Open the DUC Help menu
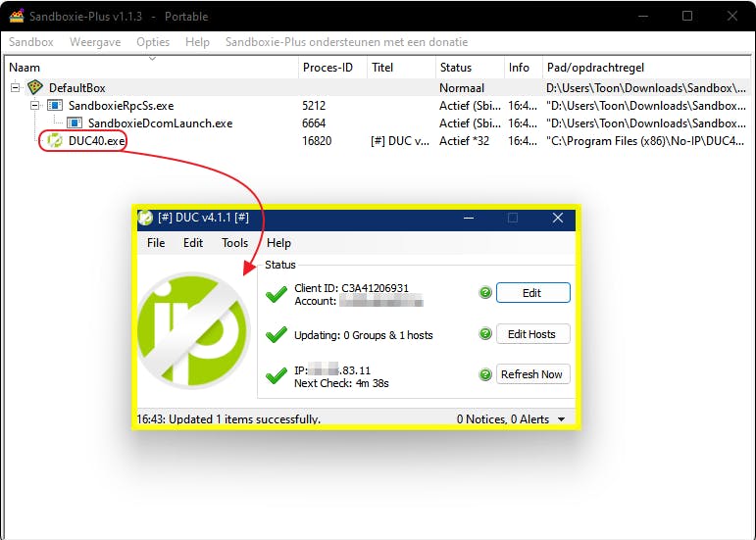This screenshot has width=756, height=540. 278,243
